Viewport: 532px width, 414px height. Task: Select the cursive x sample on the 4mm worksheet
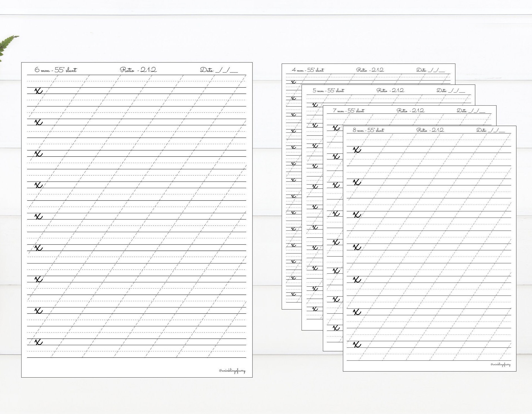(293, 82)
